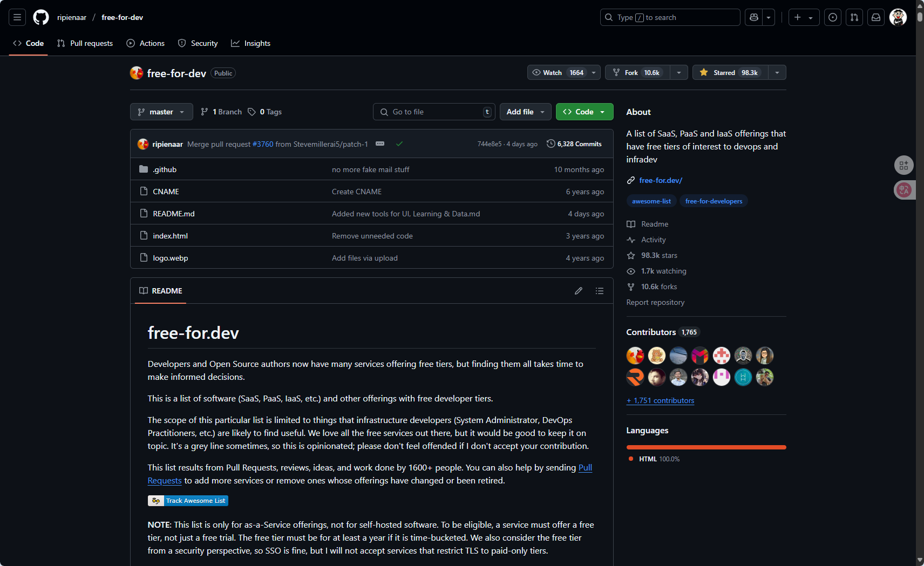Toggle Watch notifications for the repository
This screenshot has height=566, width=924.
point(558,72)
